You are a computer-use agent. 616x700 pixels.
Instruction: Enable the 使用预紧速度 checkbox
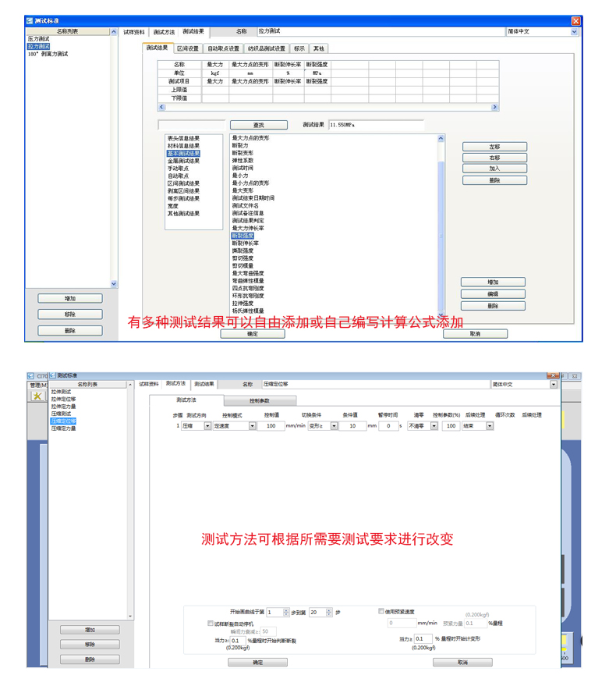pos(381,612)
